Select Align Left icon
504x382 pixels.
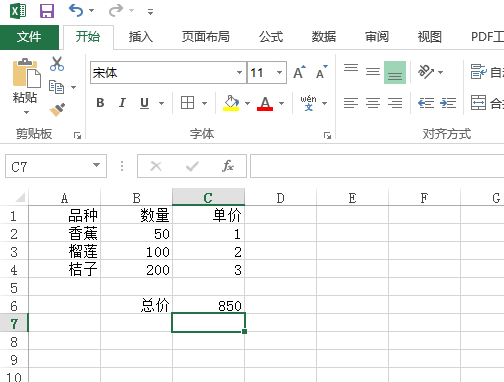(x=351, y=103)
